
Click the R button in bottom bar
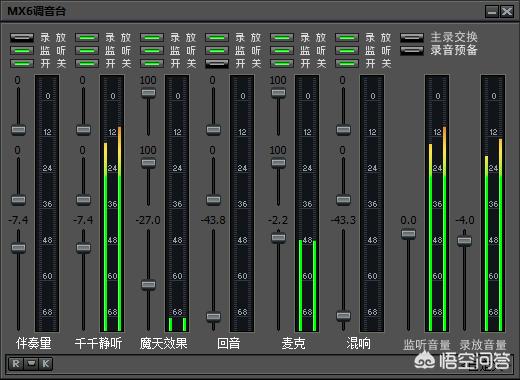(x=16, y=364)
